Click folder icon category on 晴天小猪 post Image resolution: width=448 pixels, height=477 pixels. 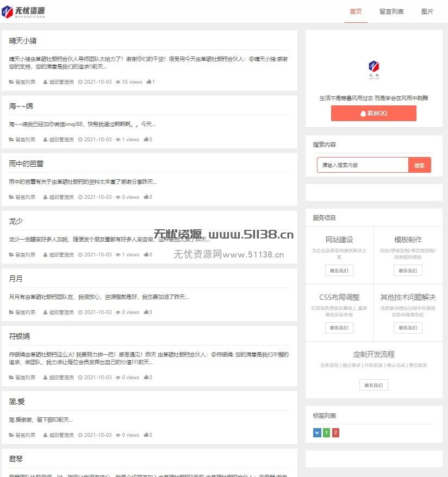pyautogui.click(x=11, y=82)
